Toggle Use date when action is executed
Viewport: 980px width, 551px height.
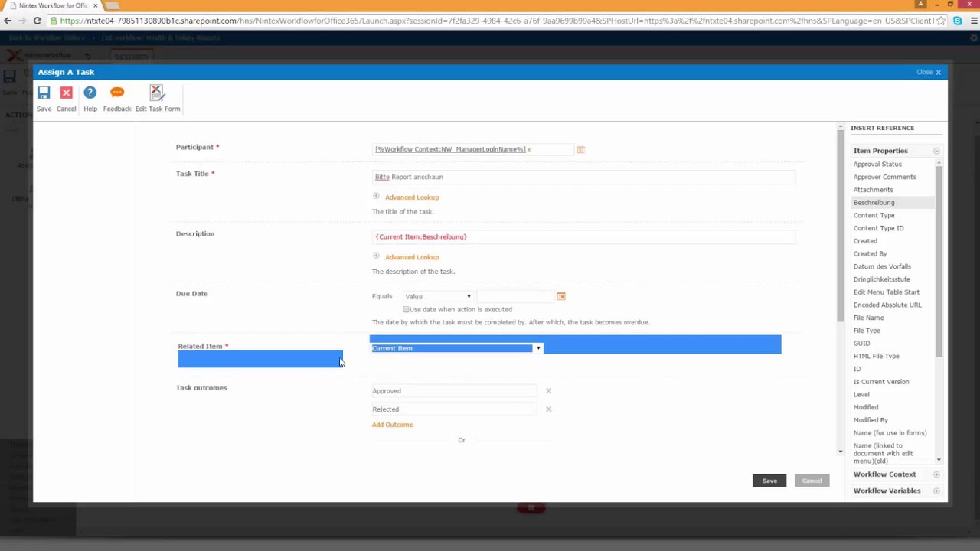click(406, 309)
